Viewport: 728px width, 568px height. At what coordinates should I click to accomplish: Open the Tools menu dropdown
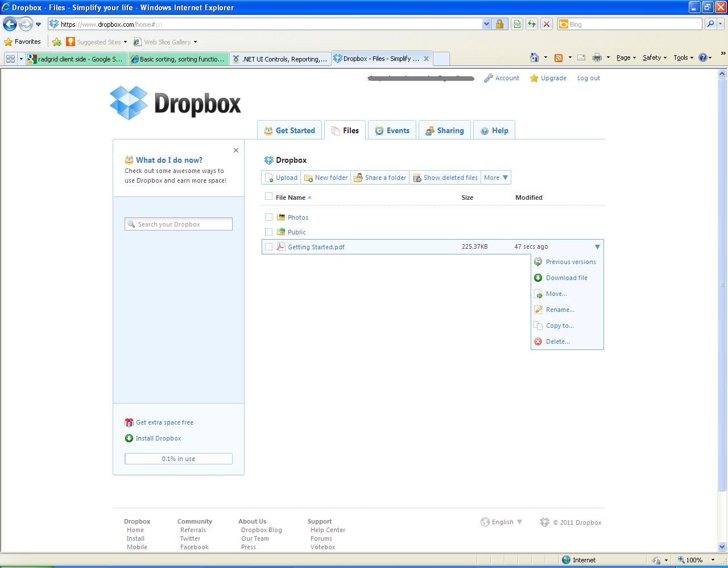coord(684,57)
